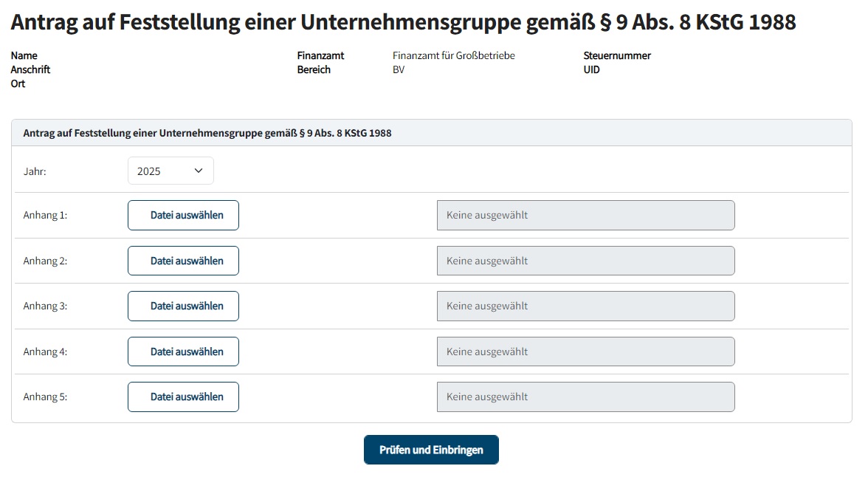Click Datei auswählen for Anhang 1

tap(183, 215)
